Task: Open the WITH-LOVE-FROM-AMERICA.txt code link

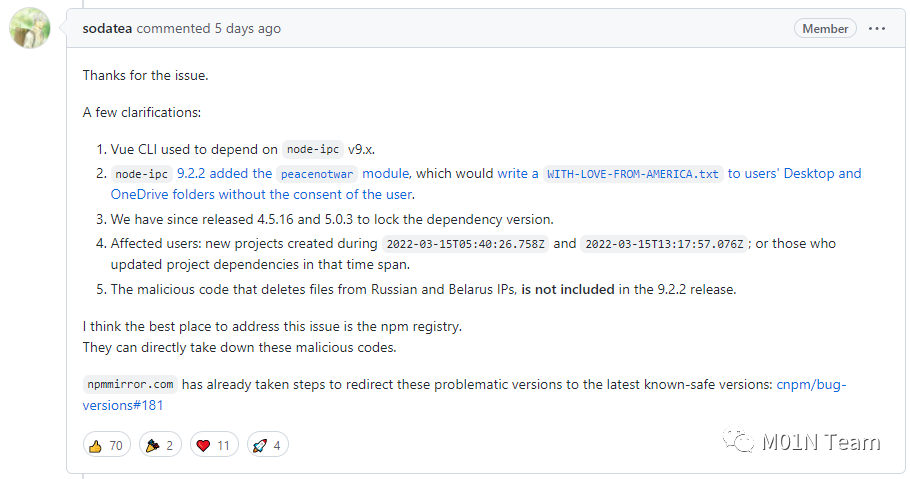Action: pyautogui.click(x=633, y=174)
